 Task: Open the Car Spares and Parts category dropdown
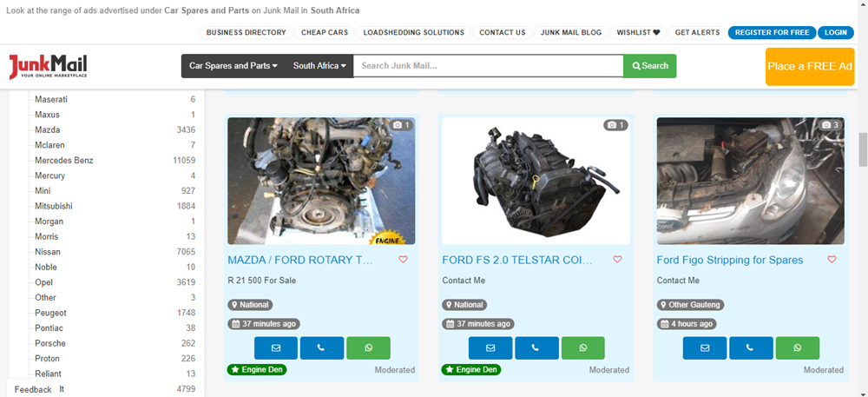pos(233,66)
